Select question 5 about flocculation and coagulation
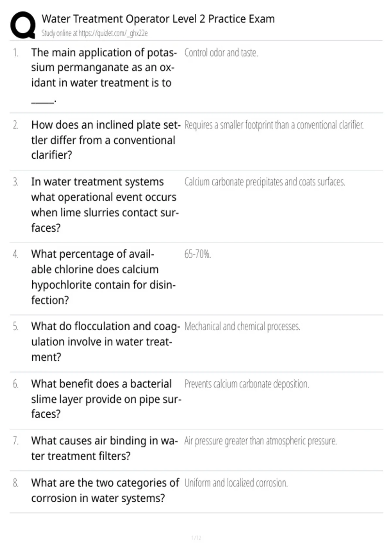The width and height of the screenshot is (392, 556). [x=106, y=341]
